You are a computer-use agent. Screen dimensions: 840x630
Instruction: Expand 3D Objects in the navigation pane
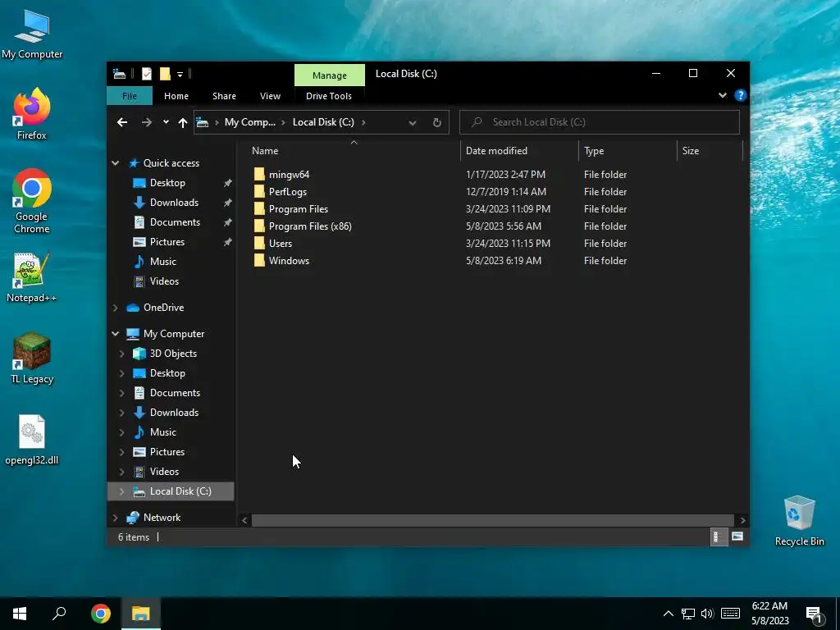click(x=121, y=354)
